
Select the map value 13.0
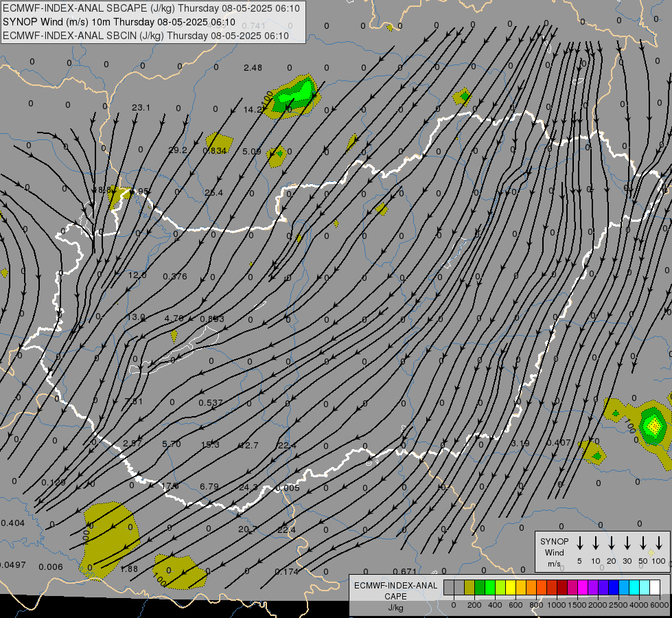(137, 317)
